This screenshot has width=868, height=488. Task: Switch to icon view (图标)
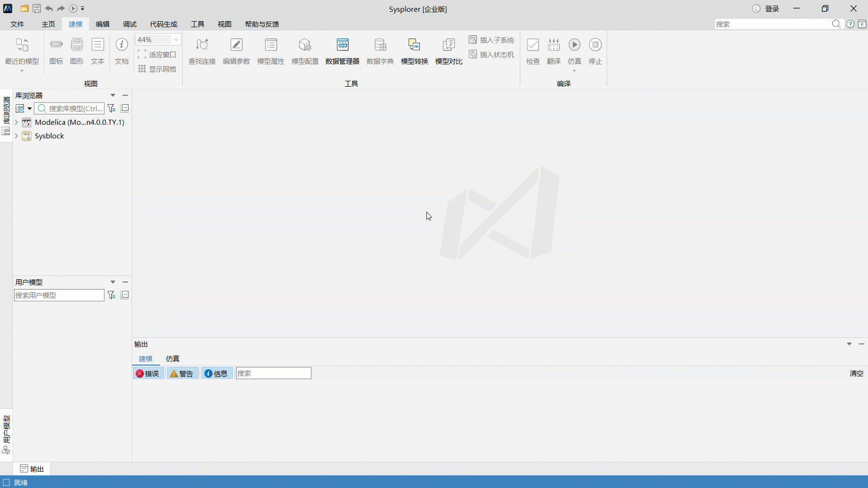[56, 51]
